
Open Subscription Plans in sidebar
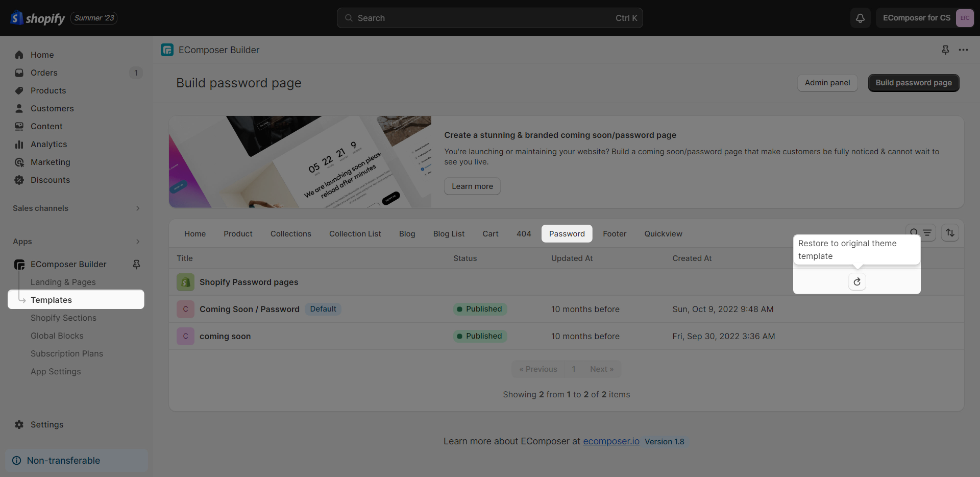point(67,353)
